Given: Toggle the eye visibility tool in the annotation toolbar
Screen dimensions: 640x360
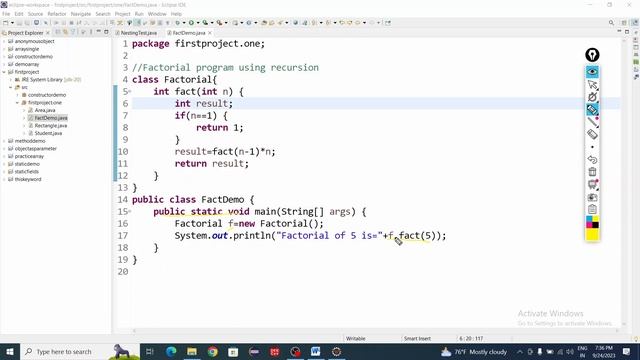Looking at the screenshot, I should coord(592,72).
